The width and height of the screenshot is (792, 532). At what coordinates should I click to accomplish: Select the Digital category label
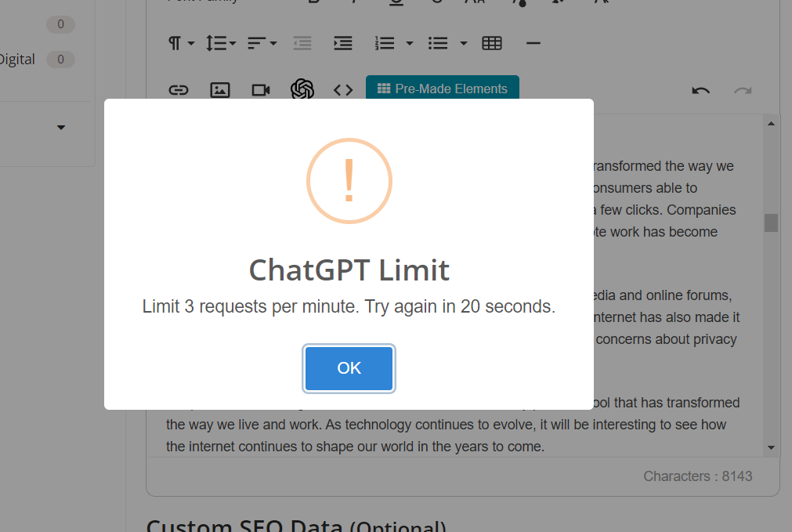click(16, 60)
